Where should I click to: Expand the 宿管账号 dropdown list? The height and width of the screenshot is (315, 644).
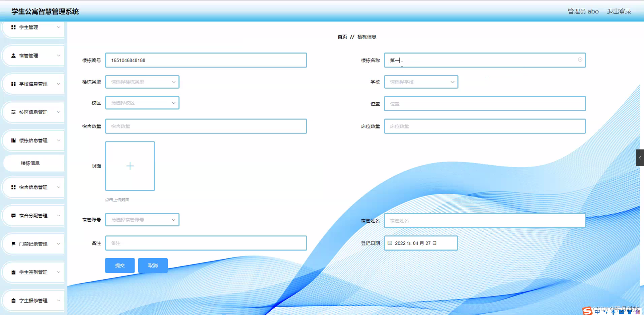pos(142,219)
